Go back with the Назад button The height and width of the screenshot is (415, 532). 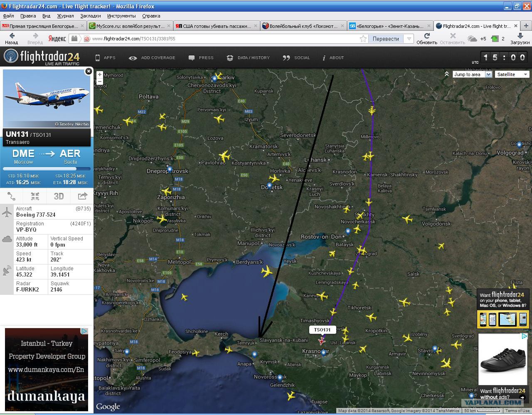point(11,39)
